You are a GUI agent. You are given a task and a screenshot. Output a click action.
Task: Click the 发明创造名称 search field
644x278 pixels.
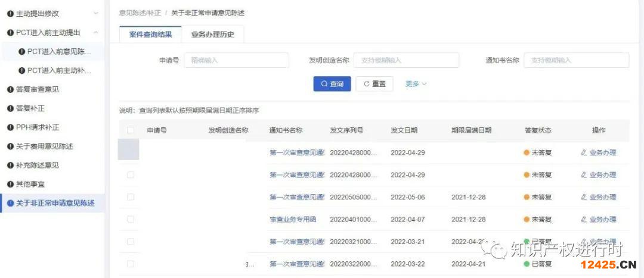[406, 60]
